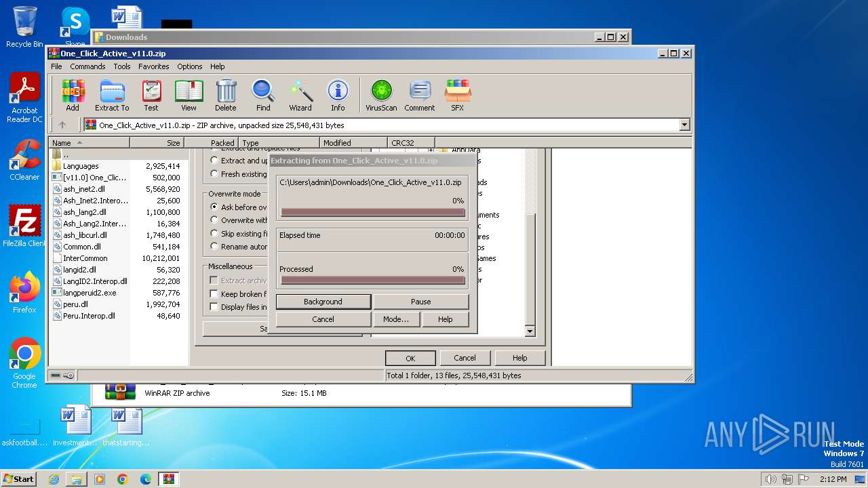Sort file list by Name column
Screen dimensions: 868x488
pos(89,143)
